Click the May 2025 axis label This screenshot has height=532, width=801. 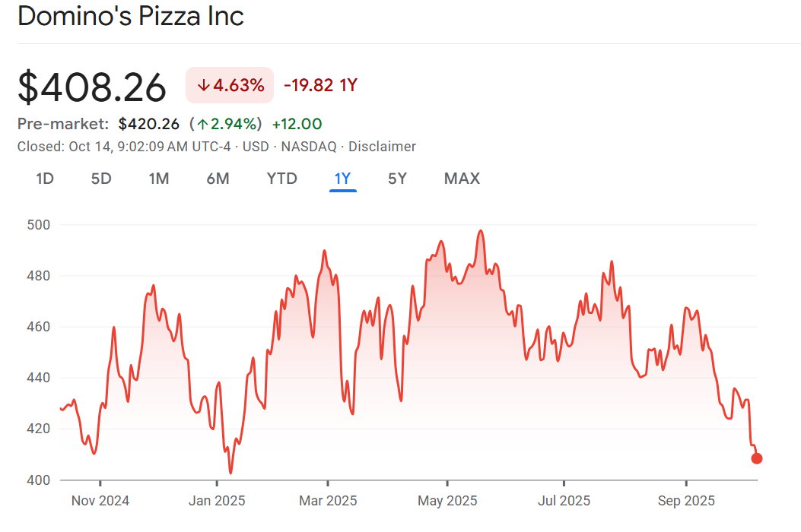click(x=448, y=501)
